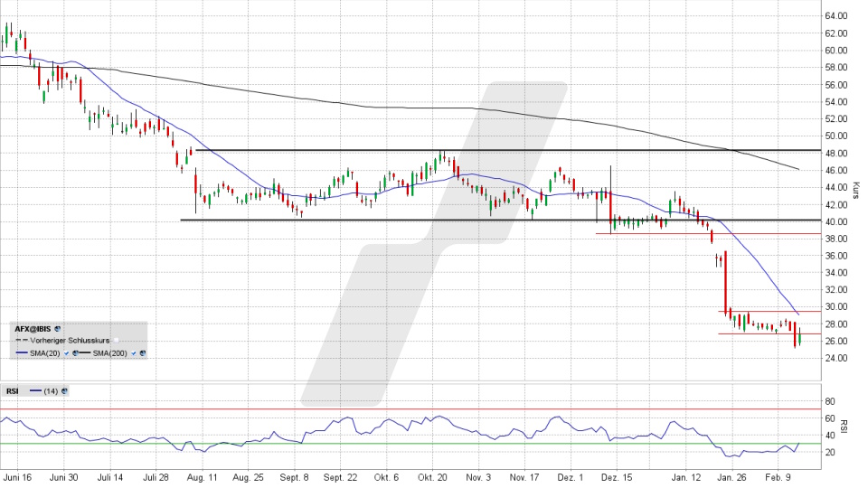Open the RSI (14) settings icon
The width and height of the screenshot is (868, 488).
pyautogui.click(x=64, y=391)
